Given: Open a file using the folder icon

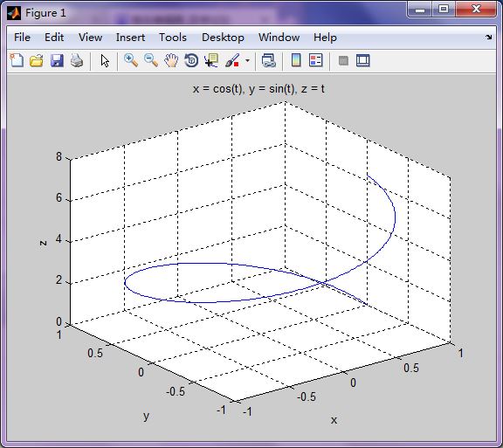Looking at the screenshot, I should click(x=37, y=60).
